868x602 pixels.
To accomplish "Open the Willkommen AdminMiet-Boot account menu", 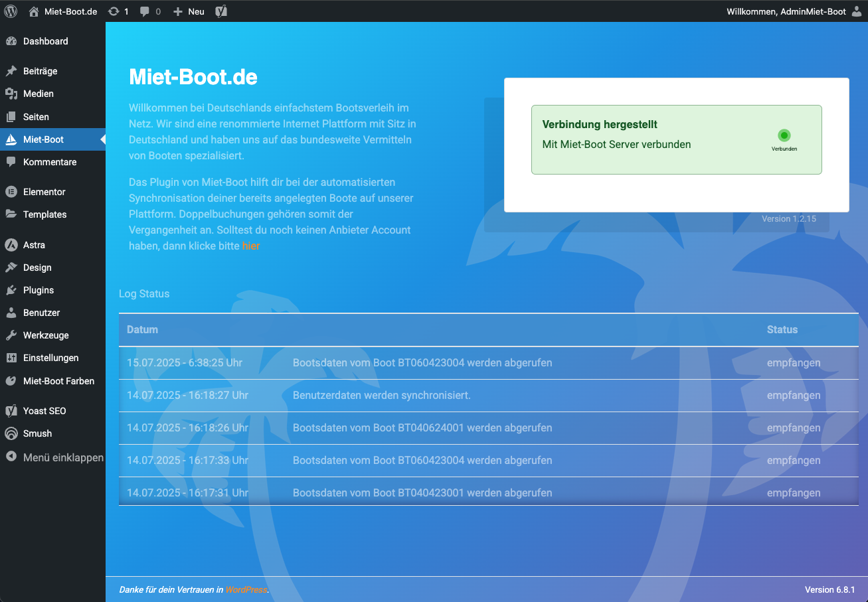I will pyautogui.click(x=786, y=11).
